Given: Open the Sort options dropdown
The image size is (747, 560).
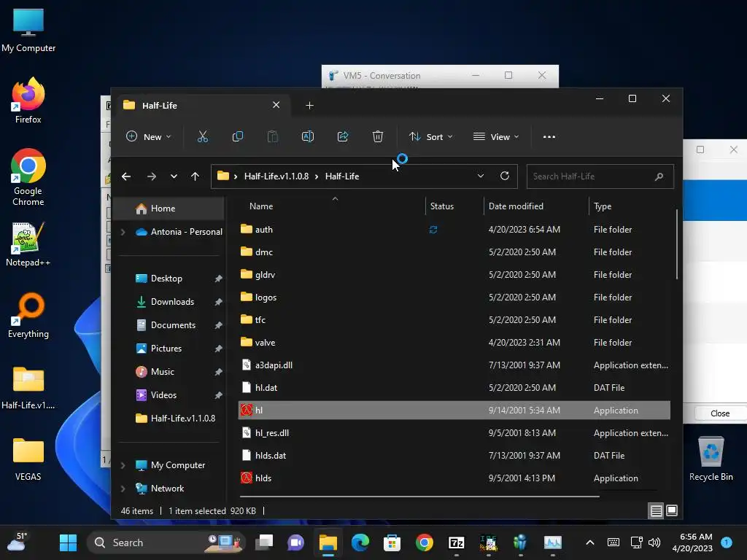Looking at the screenshot, I should point(430,136).
